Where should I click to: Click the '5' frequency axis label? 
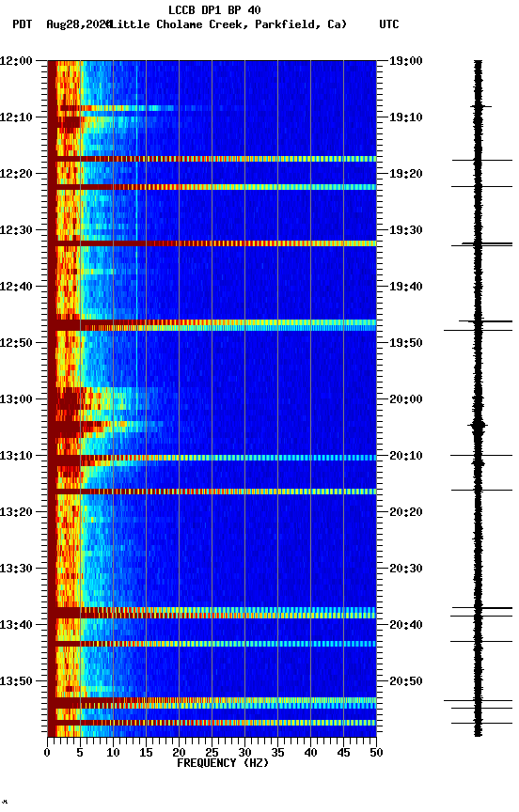80,754
